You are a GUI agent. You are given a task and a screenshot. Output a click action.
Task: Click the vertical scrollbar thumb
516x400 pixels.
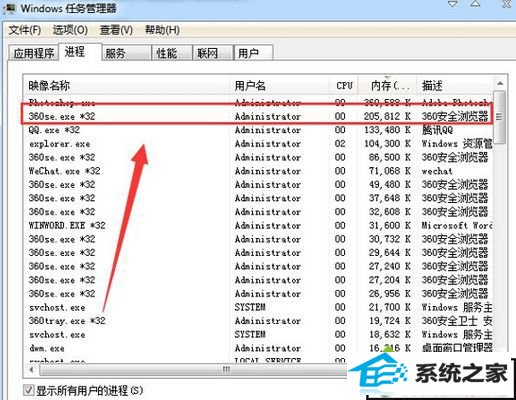(x=499, y=117)
